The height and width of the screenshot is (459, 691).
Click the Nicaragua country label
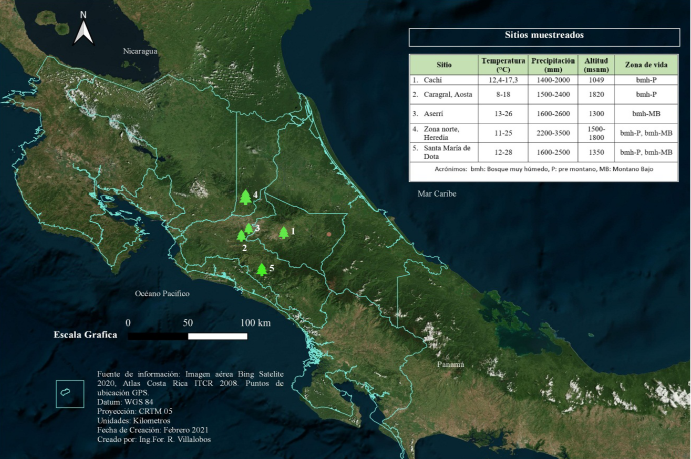(141, 51)
